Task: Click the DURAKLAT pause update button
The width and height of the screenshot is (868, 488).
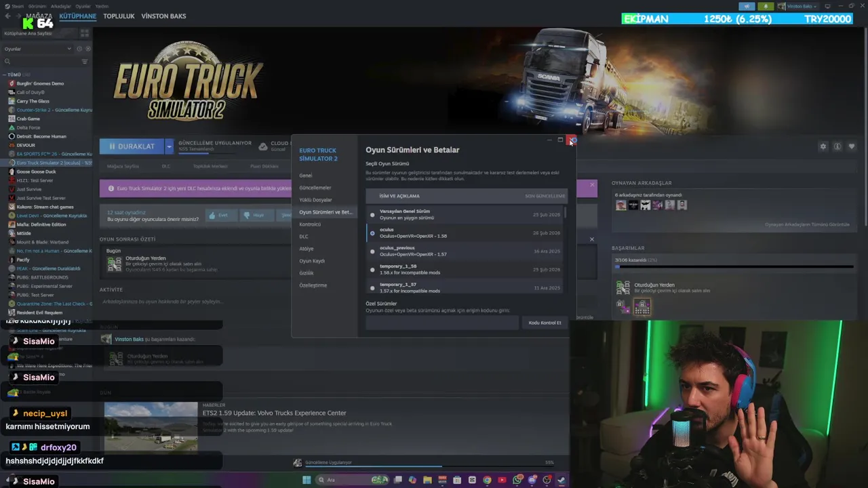Action: pyautogui.click(x=132, y=146)
